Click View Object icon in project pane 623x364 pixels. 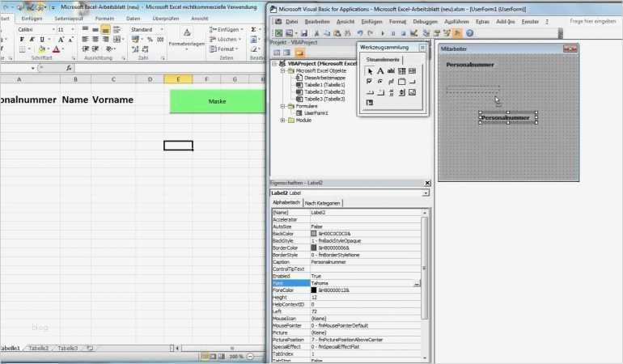click(x=287, y=53)
